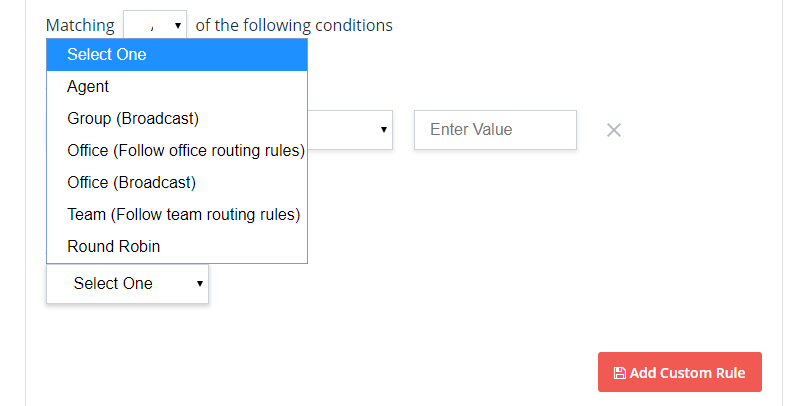Select the Office (Broadcast) entry
Image resolution: width=800 pixels, height=406 pixels.
coord(177,183)
